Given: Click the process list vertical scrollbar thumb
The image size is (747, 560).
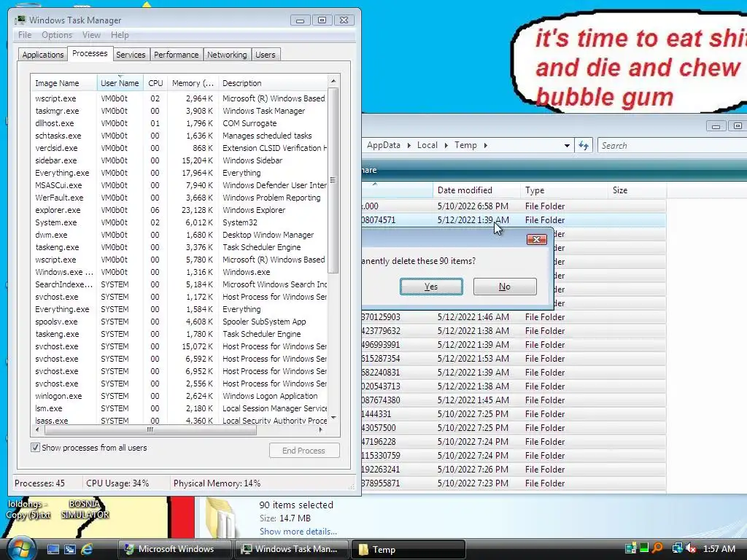Looking at the screenshot, I should click(x=333, y=180).
